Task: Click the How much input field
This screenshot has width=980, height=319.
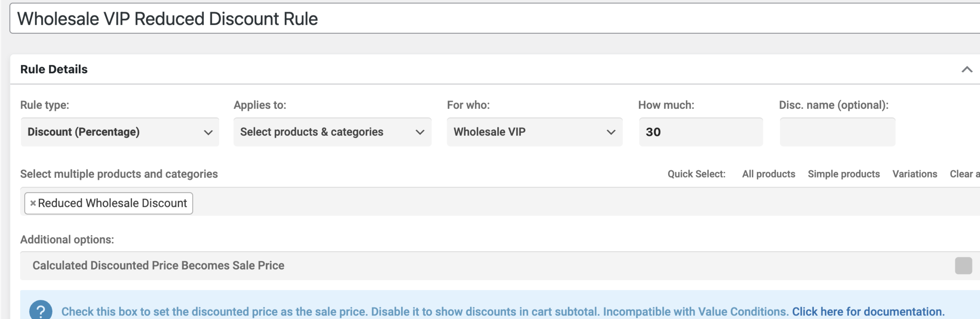Action: pyautogui.click(x=701, y=132)
